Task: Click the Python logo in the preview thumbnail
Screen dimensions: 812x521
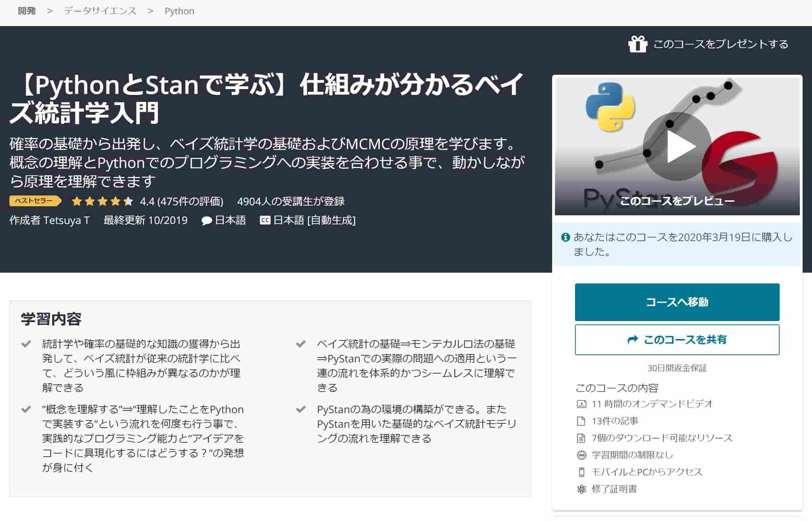Action: (610, 106)
